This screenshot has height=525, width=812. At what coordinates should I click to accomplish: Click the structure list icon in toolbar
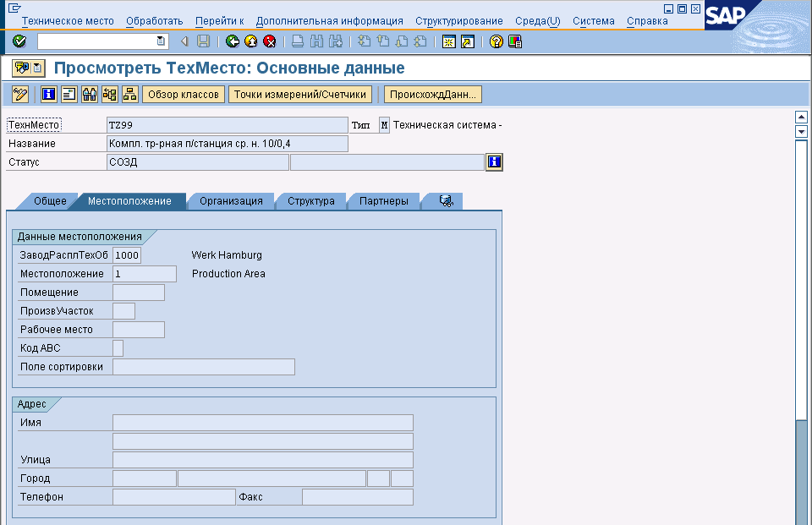[x=109, y=94]
